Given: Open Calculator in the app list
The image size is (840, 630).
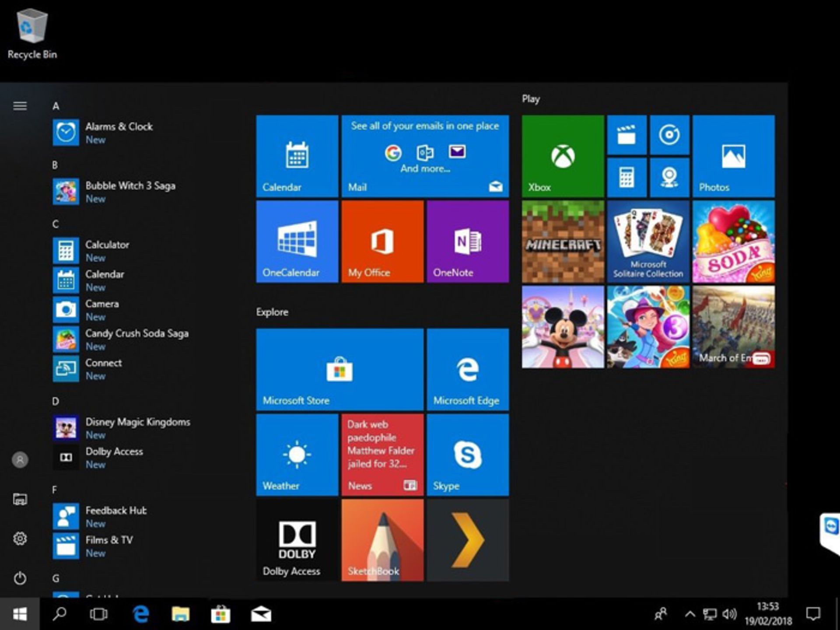Looking at the screenshot, I should (x=144, y=251).
